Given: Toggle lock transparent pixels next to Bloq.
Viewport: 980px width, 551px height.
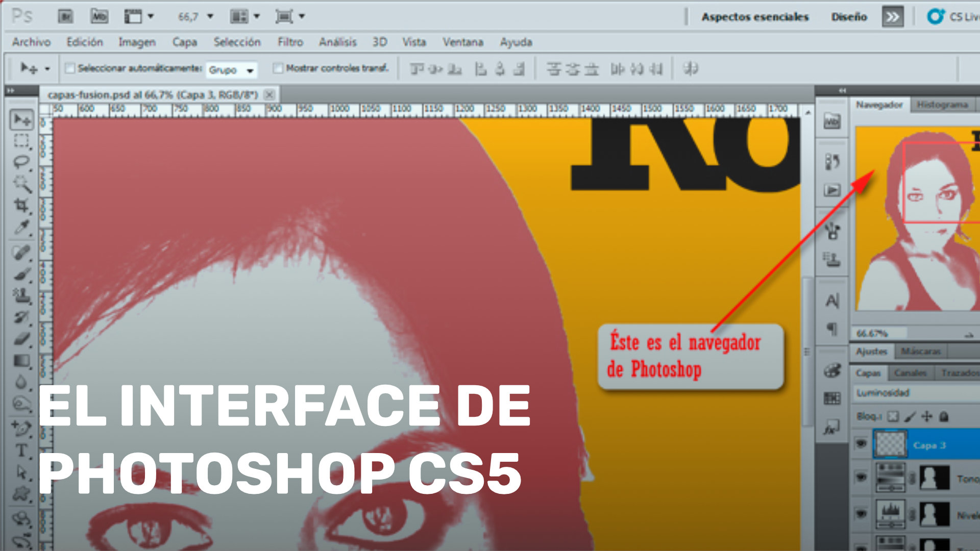Looking at the screenshot, I should [893, 417].
